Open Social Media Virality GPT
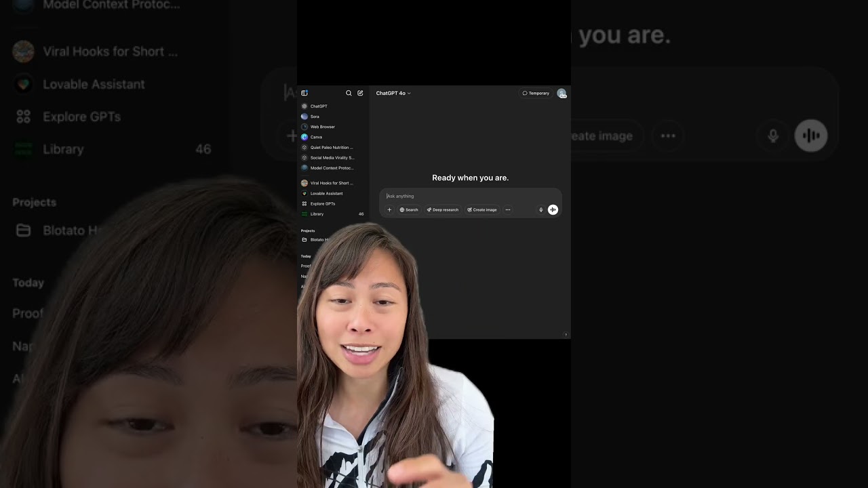 tap(333, 157)
